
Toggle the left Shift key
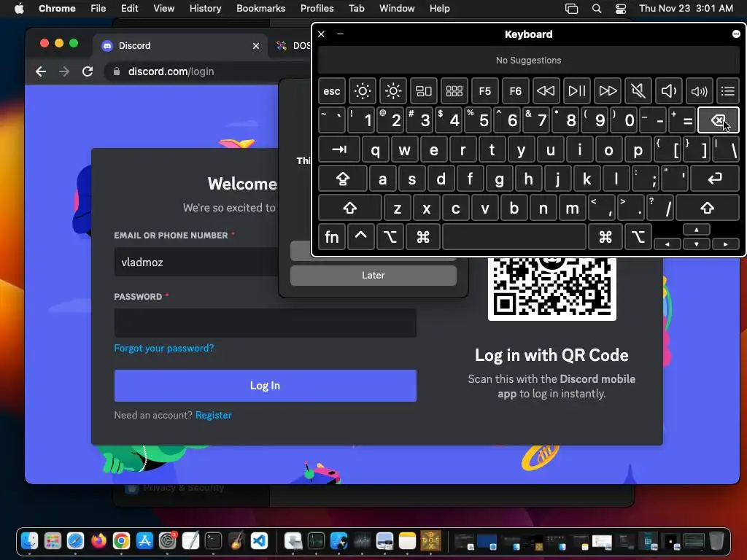(349, 208)
